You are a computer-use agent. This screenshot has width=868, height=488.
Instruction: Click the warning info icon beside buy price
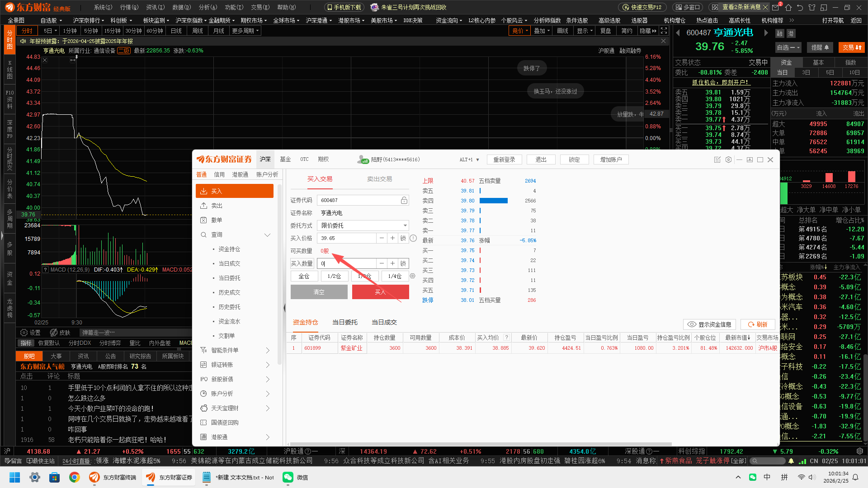[413, 238]
